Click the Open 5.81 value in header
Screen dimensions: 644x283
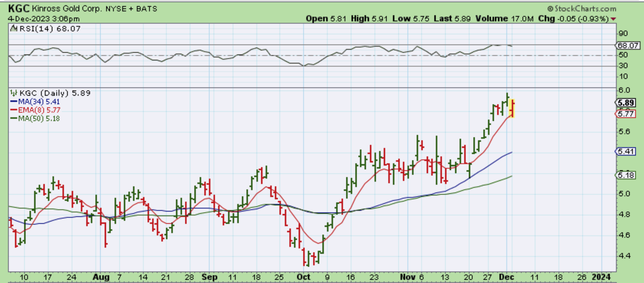click(326, 19)
